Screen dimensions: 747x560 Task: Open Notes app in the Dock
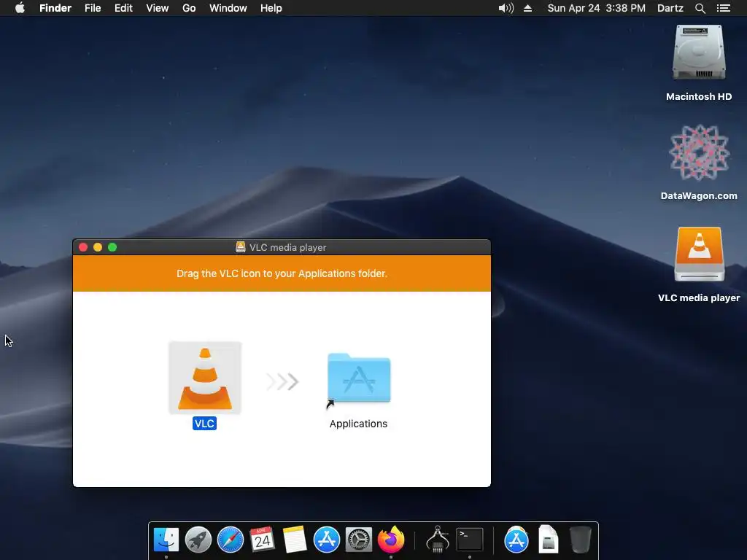point(295,540)
